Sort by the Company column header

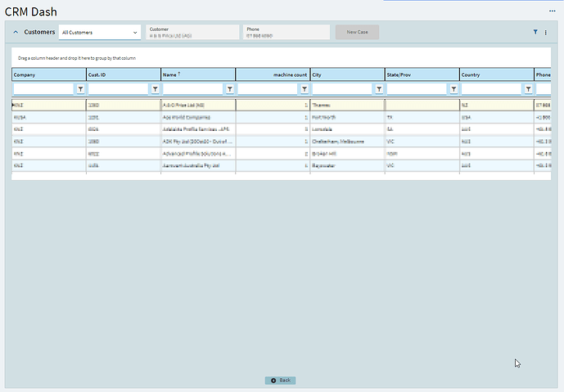(x=49, y=74)
